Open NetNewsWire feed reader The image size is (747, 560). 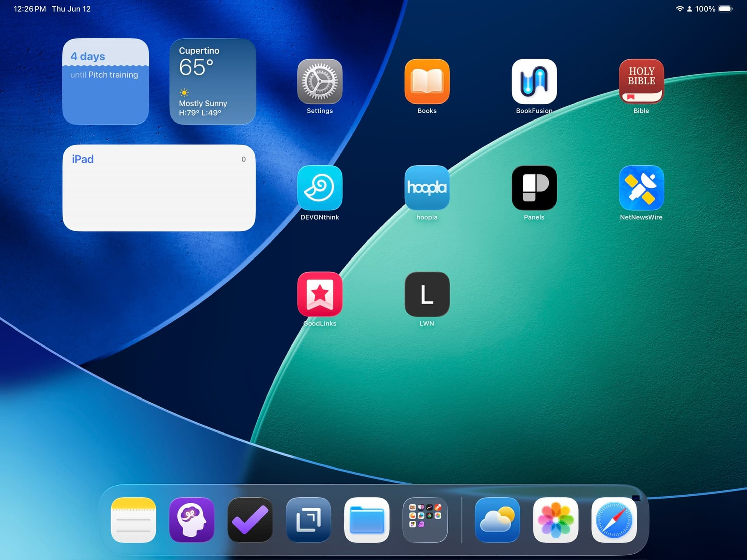coord(641,188)
